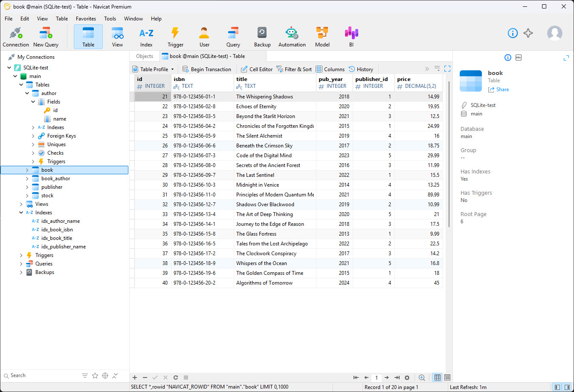574x392 pixels.
Task: Click the Columns button
Action: [330, 69]
